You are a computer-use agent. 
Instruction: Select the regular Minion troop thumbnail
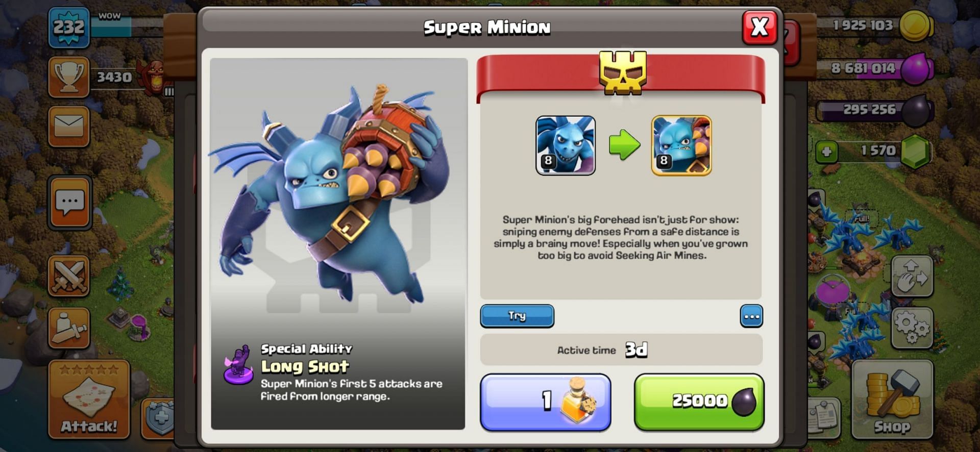coord(566,145)
